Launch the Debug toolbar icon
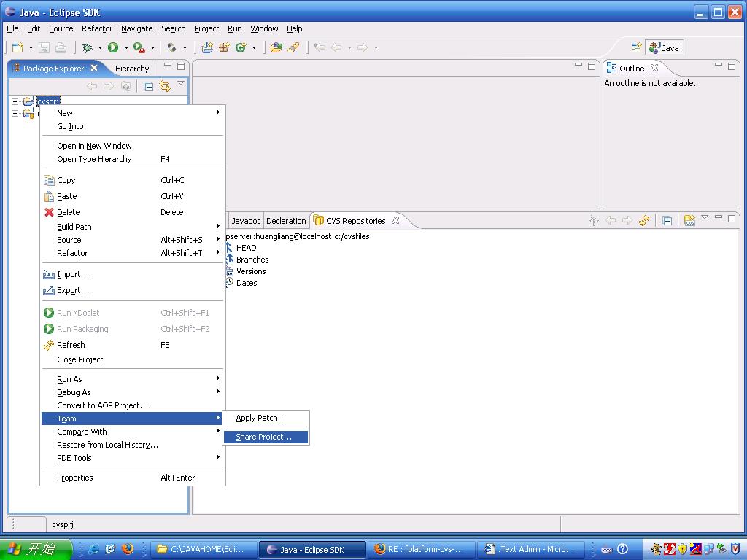The image size is (747, 560). click(87, 47)
